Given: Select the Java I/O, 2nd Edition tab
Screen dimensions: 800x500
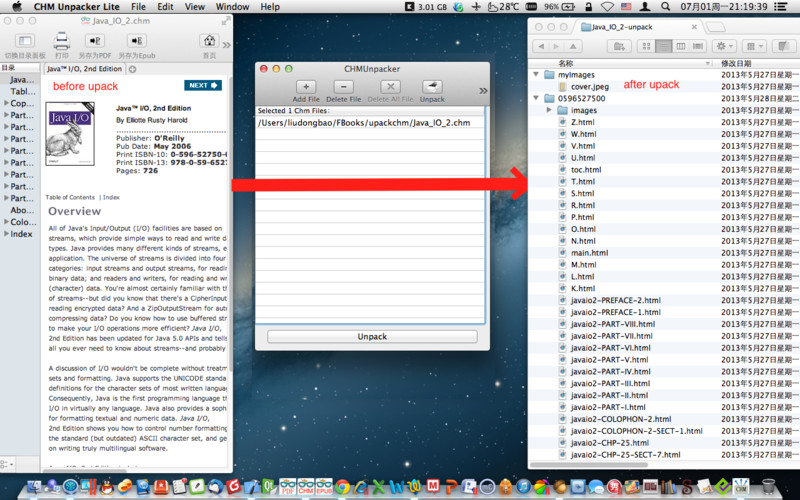Looking at the screenshot, I should coord(84,69).
